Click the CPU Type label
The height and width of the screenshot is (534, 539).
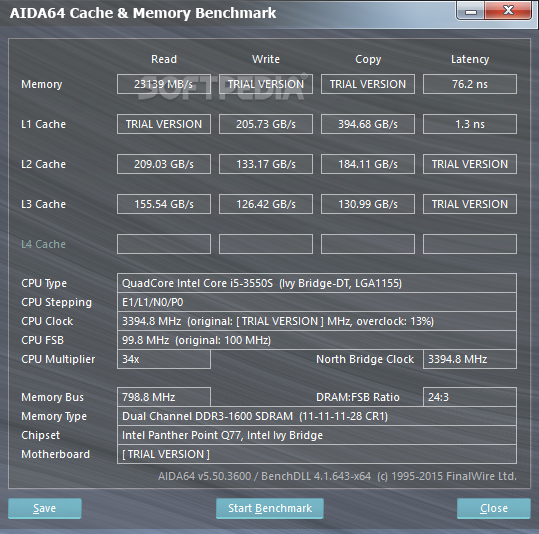[44, 284]
